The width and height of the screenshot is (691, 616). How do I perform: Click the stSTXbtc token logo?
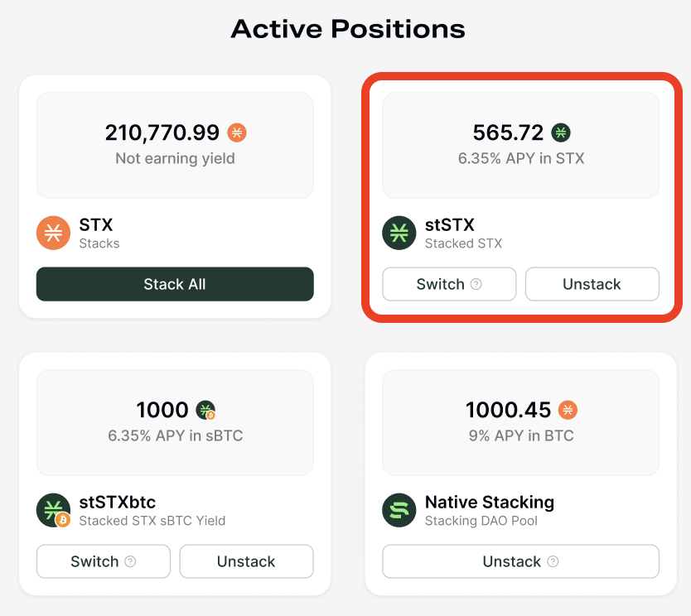[x=54, y=510]
